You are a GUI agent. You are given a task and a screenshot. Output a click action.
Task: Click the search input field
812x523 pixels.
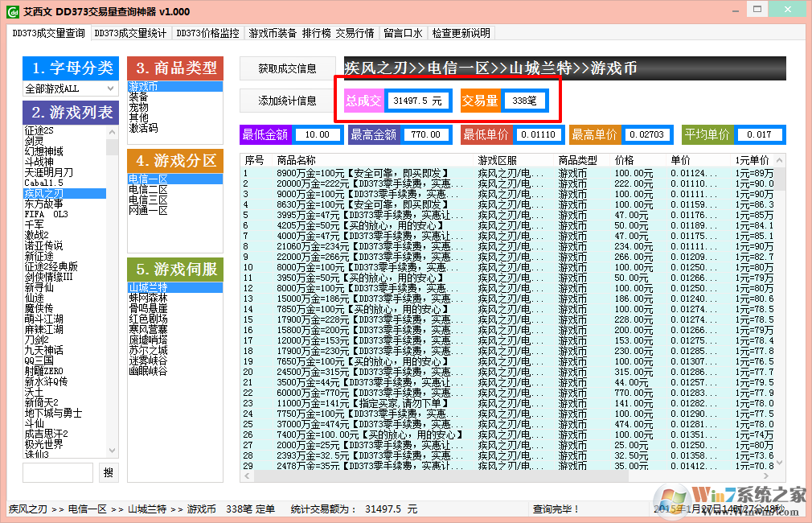point(56,472)
